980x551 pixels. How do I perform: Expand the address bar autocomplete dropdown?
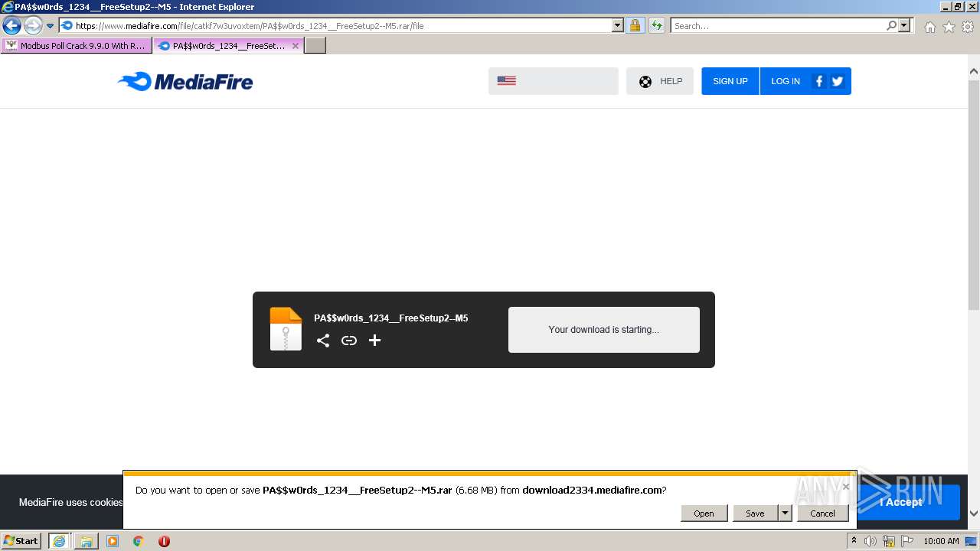618,26
